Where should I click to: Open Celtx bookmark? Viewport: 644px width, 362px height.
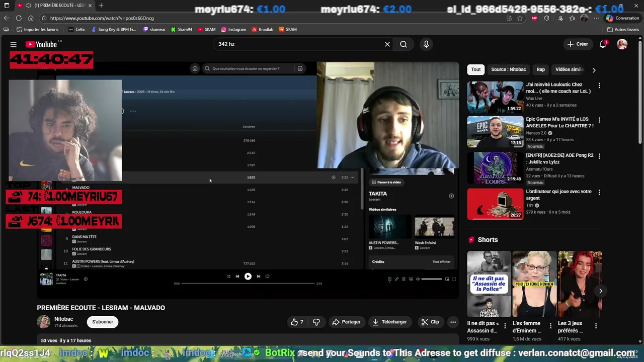[x=76, y=30]
